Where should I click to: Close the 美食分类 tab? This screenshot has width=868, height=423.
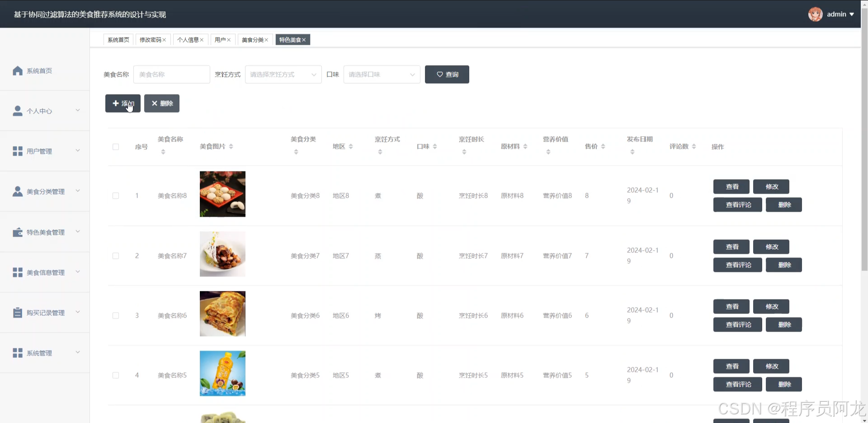click(266, 40)
